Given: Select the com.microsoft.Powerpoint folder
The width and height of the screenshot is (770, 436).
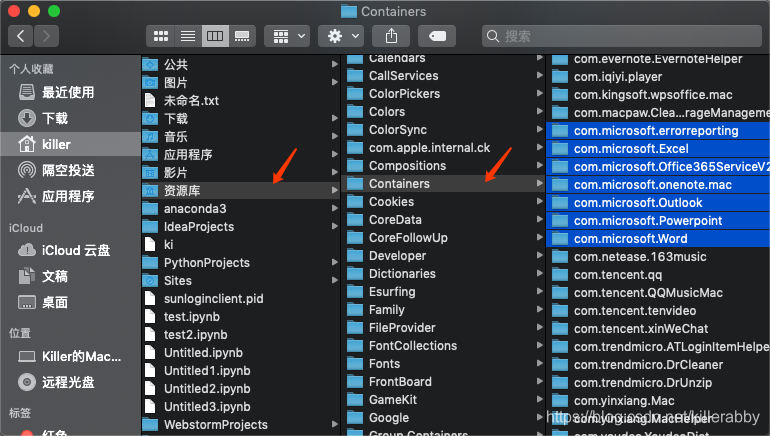Looking at the screenshot, I should [658, 220].
